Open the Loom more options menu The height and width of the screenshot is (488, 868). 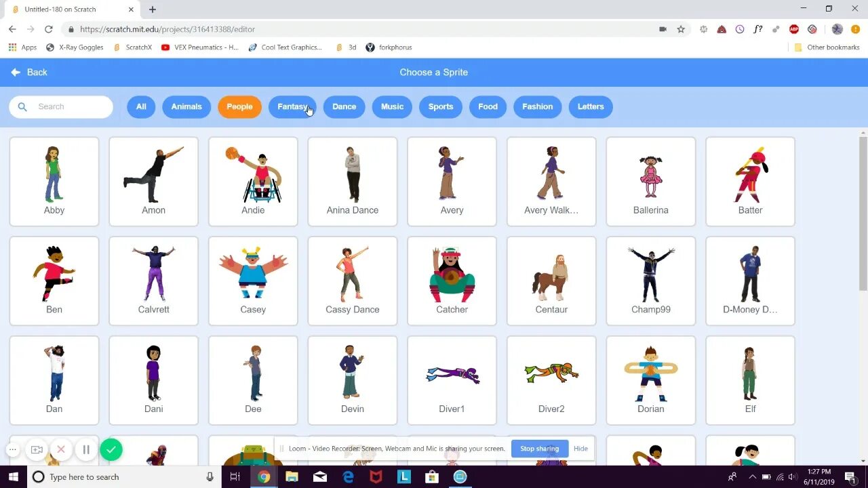tap(12, 449)
